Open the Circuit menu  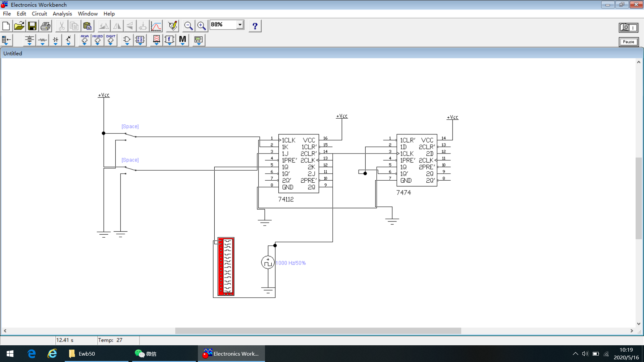(39, 14)
